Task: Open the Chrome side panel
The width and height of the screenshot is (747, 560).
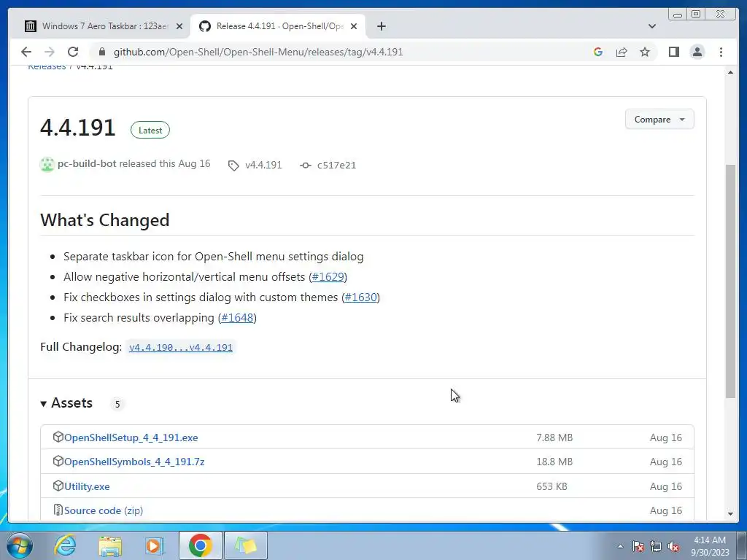Action: tap(673, 52)
